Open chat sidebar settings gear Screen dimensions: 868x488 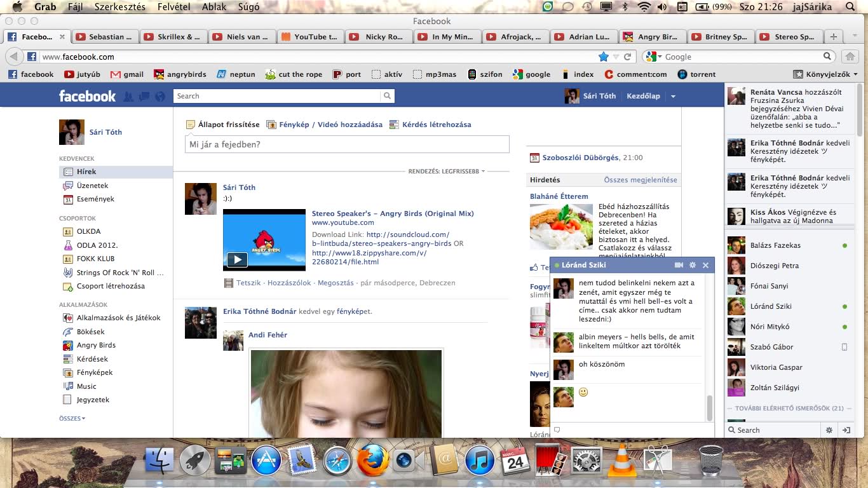[829, 430]
